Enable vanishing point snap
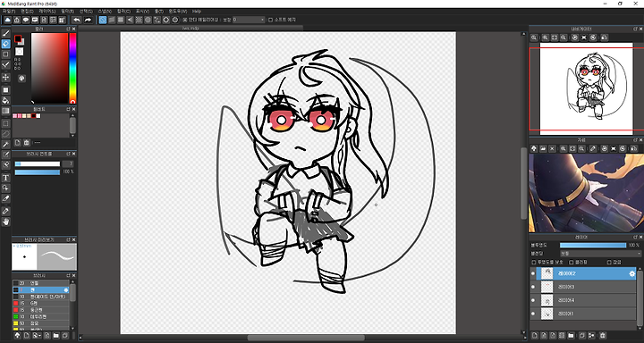This screenshot has height=343, width=644. pyautogui.click(x=130, y=20)
